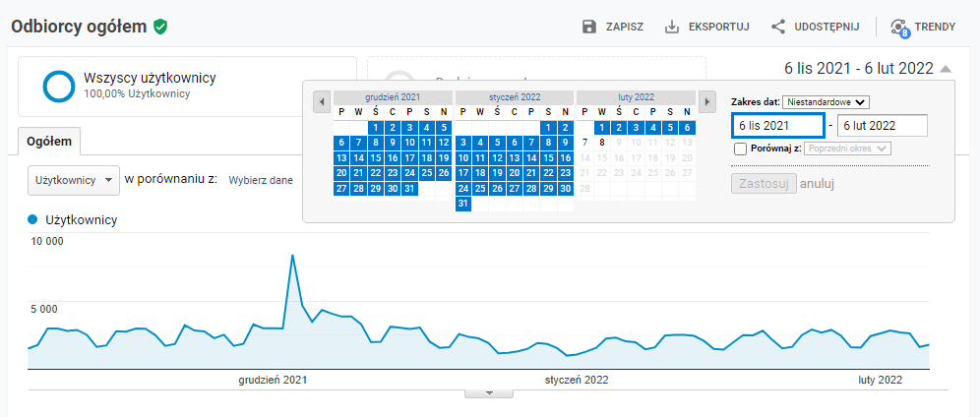Click the UDOSTĘPNIJ share icon
The height and width of the screenshot is (417, 980).
point(778,27)
